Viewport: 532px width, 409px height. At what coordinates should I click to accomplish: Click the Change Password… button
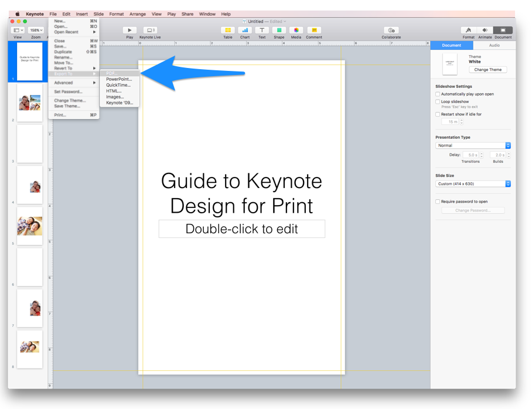click(473, 210)
